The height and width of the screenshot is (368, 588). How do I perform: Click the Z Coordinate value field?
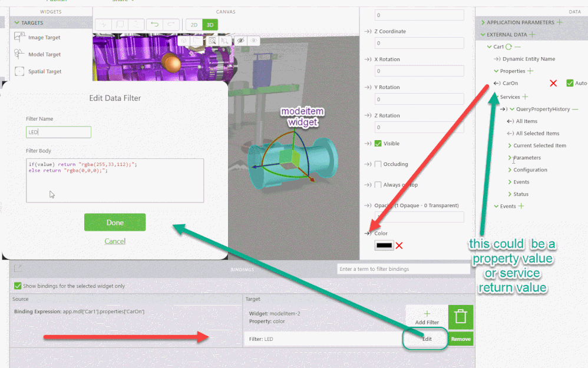[419, 43]
